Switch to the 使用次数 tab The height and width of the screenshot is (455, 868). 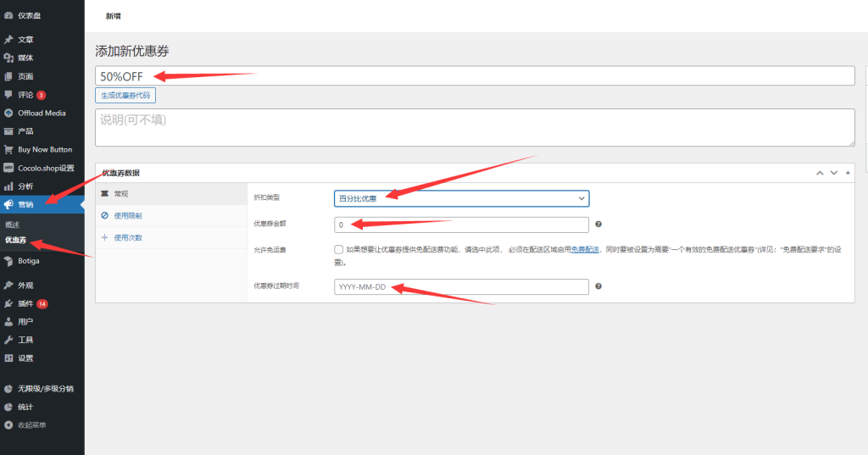pyautogui.click(x=127, y=238)
